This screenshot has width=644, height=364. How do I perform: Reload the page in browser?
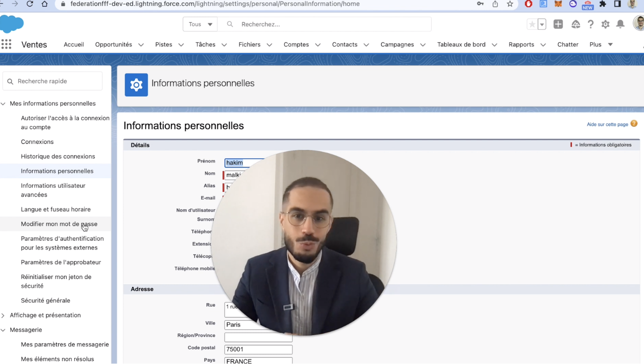[30, 4]
